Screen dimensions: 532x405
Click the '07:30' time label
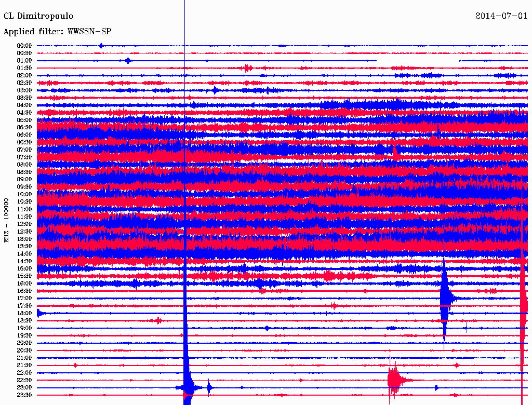(x=24, y=157)
